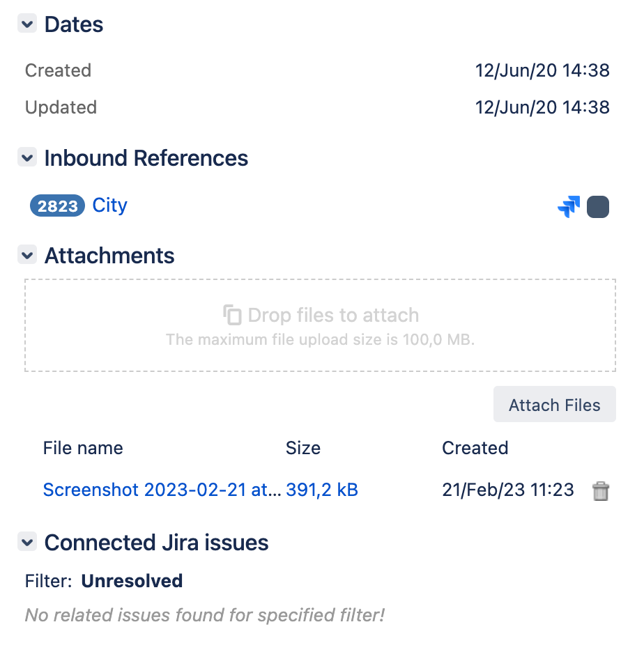Click the chevron icon beside Connected Jira issues
644x652 pixels.
(26, 541)
